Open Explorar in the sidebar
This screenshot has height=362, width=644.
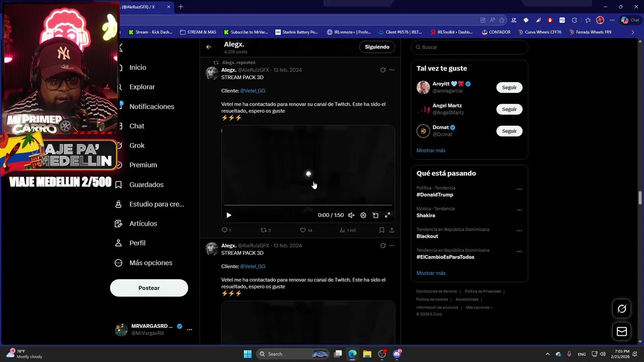(x=142, y=87)
